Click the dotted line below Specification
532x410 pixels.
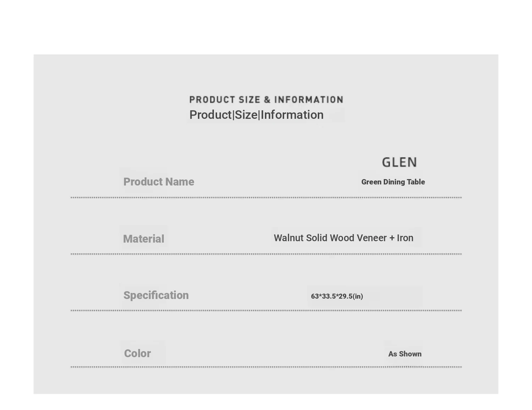(266, 310)
